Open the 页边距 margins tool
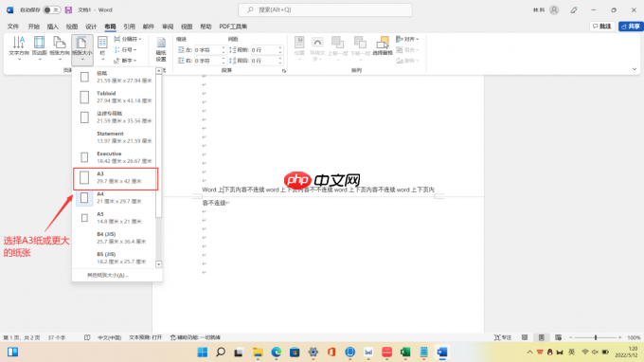This screenshot has width=644, height=362. point(39,48)
